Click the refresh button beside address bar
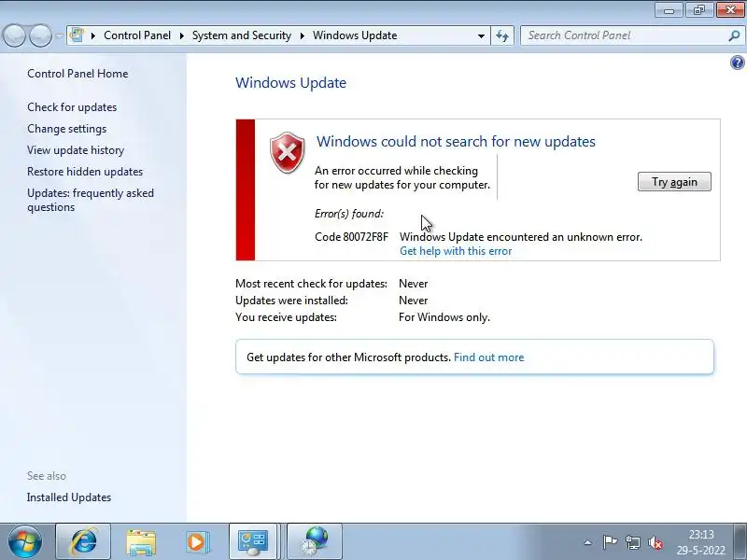This screenshot has height=560, width=747. (x=502, y=35)
